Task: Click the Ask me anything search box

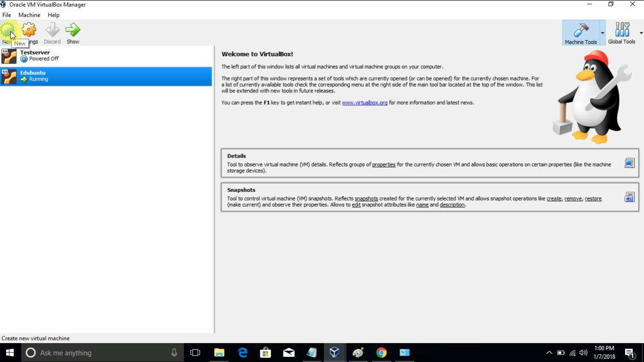Action: [x=102, y=353]
